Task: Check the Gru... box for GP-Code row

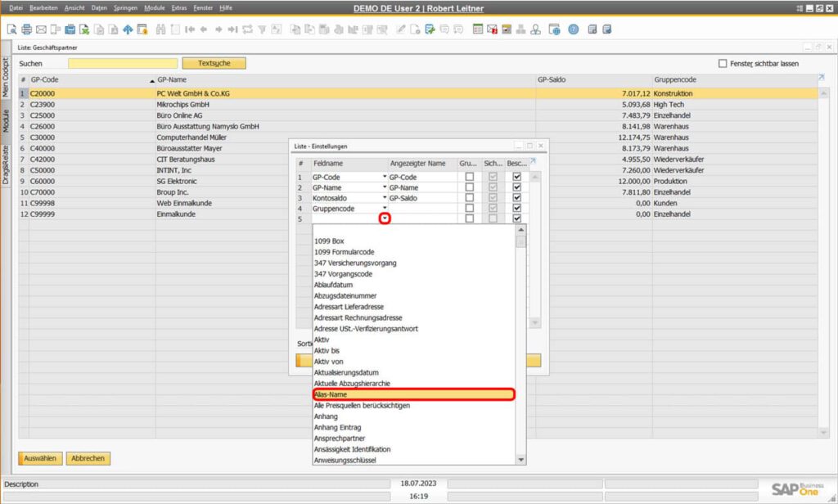Action: (x=469, y=177)
